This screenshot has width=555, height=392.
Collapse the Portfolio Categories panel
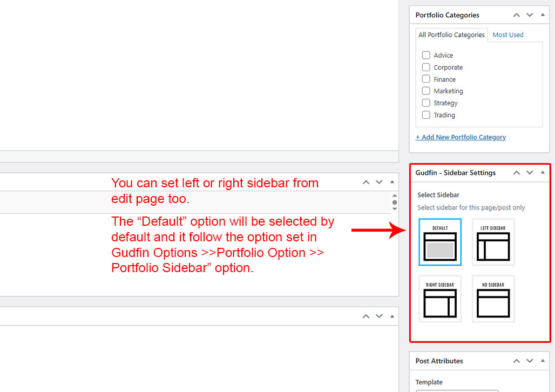pyautogui.click(x=543, y=15)
